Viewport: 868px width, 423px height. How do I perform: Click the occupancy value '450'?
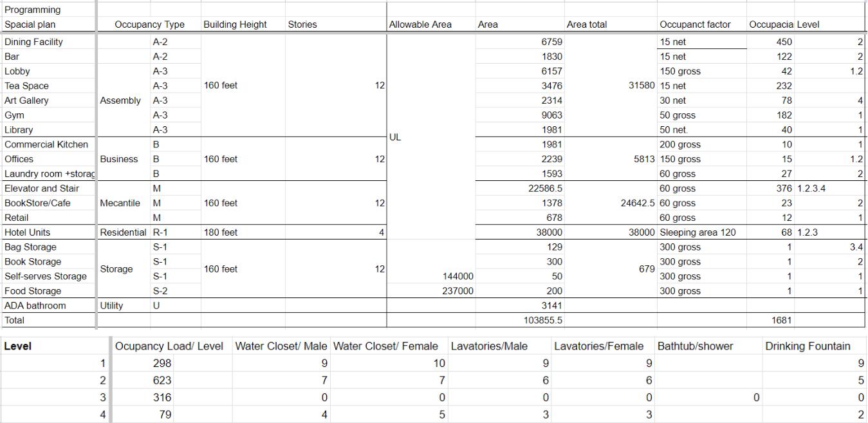tap(771, 42)
